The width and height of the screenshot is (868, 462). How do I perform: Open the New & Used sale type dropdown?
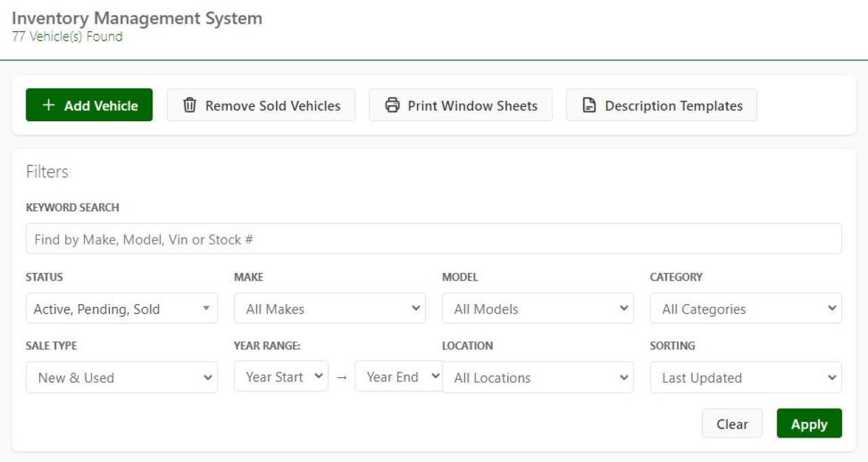[122, 377]
